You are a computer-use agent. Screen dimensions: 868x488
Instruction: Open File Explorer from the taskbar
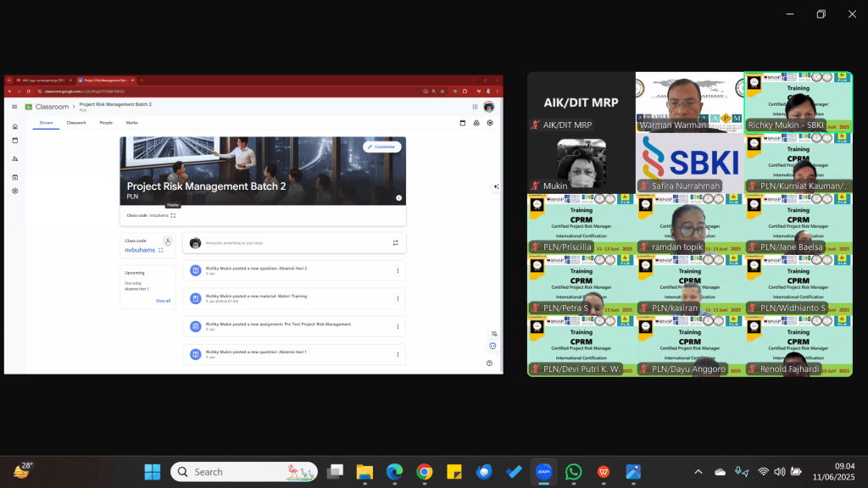pyautogui.click(x=364, y=471)
